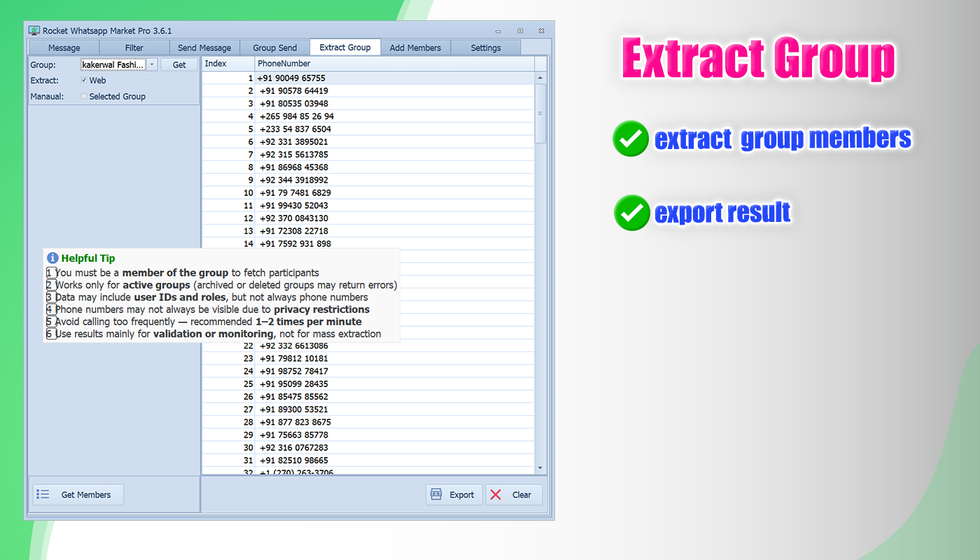
Task: Open the Add Members tab
Action: [x=415, y=48]
